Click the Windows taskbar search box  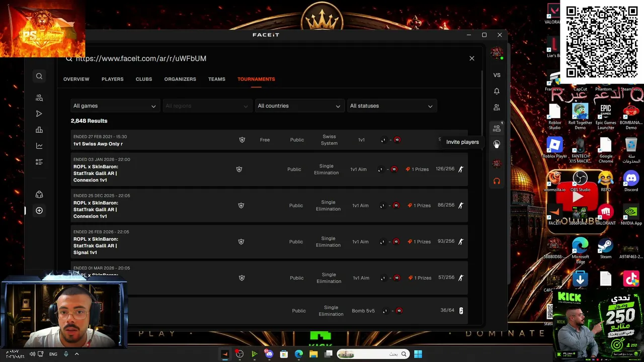(x=372, y=354)
